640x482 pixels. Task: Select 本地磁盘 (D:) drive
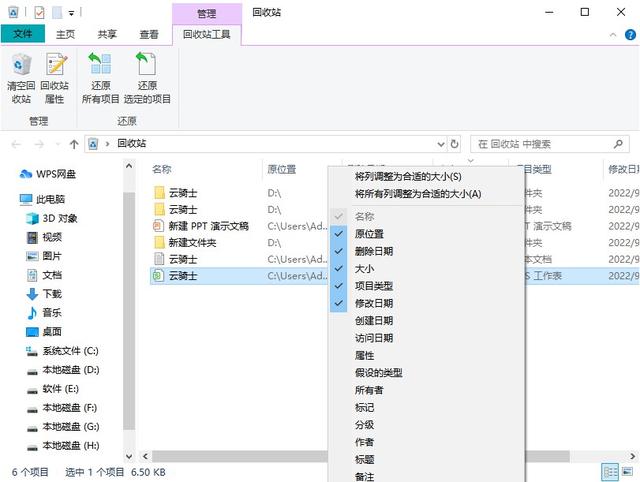point(63,370)
